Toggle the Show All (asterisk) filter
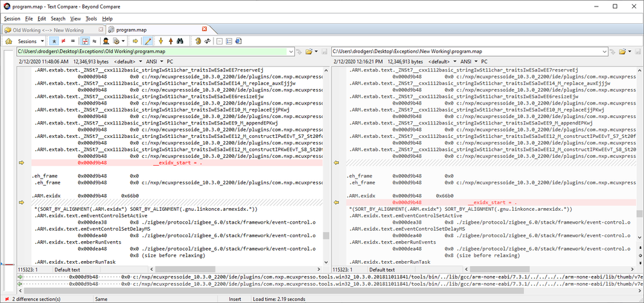The height and width of the screenshot is (303, 644). (x=54, y=41)
